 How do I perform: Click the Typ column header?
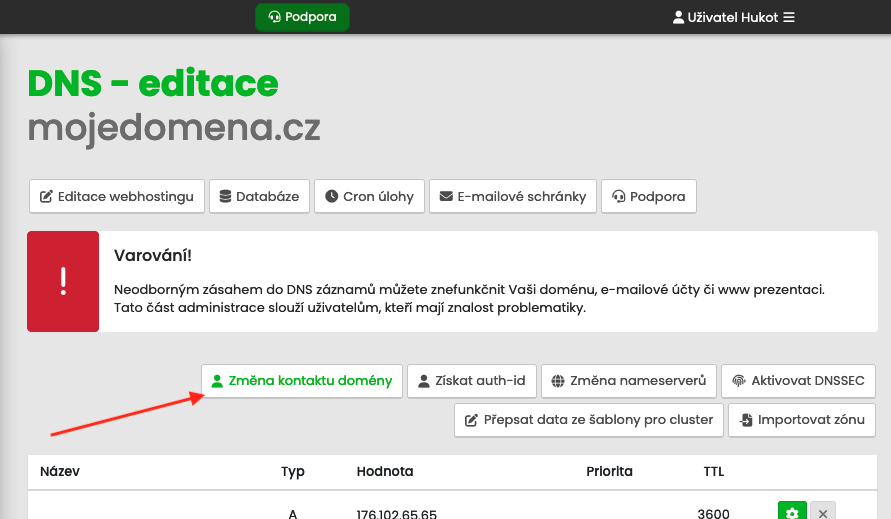click(293, 471)
